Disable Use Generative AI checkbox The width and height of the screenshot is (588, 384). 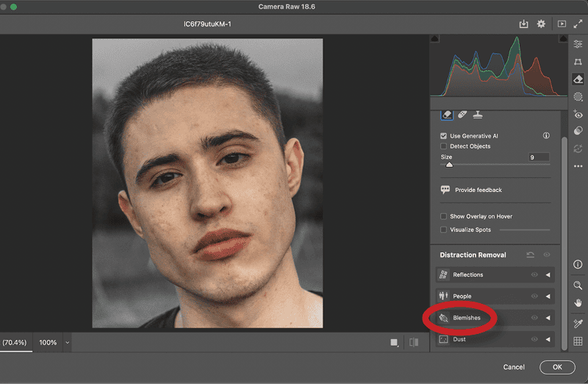click(444, 136)
